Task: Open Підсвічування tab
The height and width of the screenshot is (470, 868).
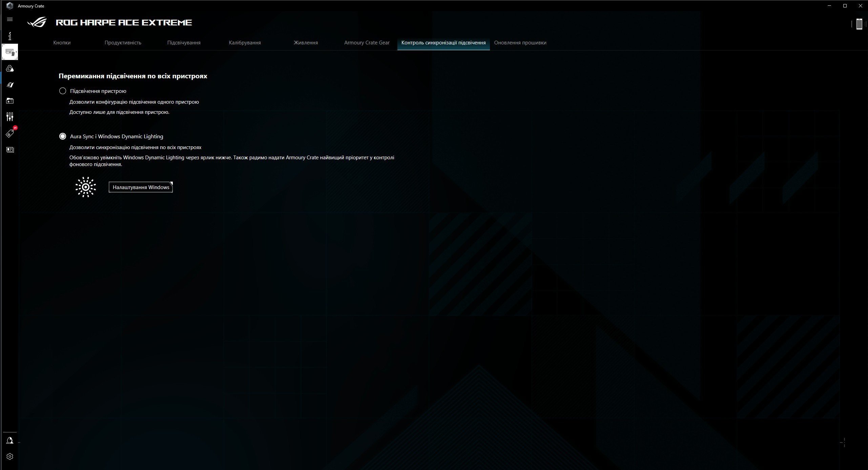Action: pyautogui.click(x=183, y=43)
